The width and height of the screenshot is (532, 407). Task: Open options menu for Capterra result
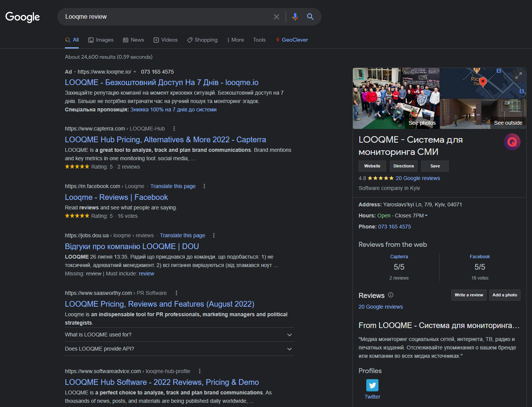174,129
